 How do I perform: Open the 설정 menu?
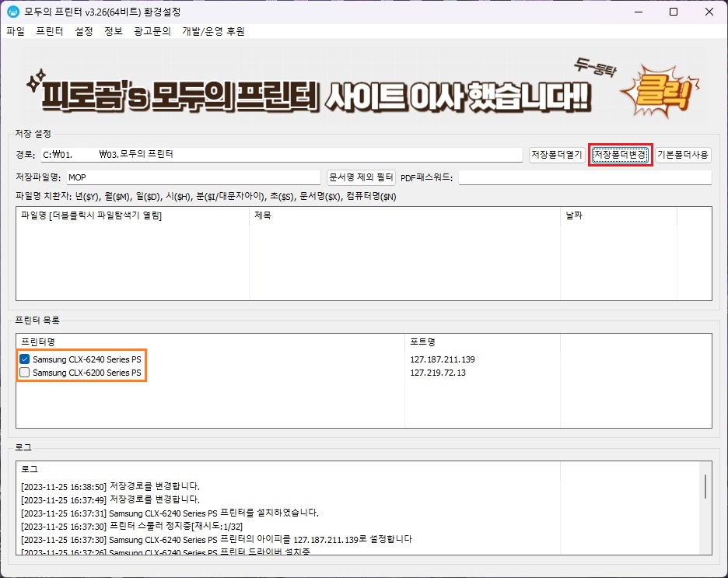tap(82, 31)
